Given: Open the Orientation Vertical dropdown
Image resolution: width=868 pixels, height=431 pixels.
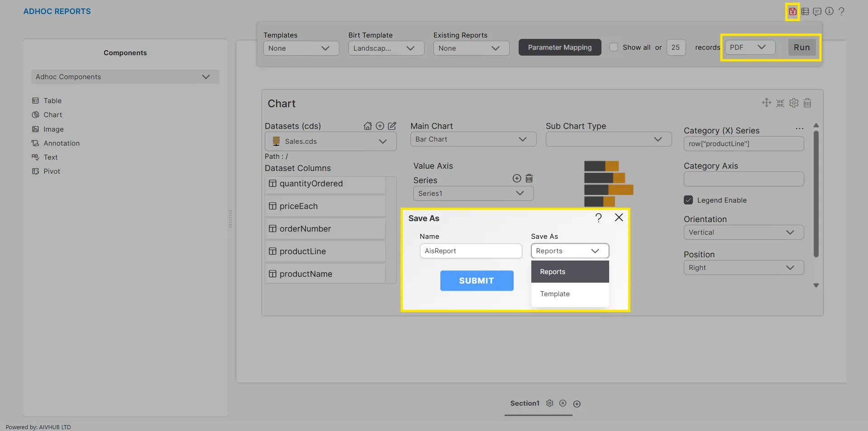Looking at the screenshot, I should (743, 232).
